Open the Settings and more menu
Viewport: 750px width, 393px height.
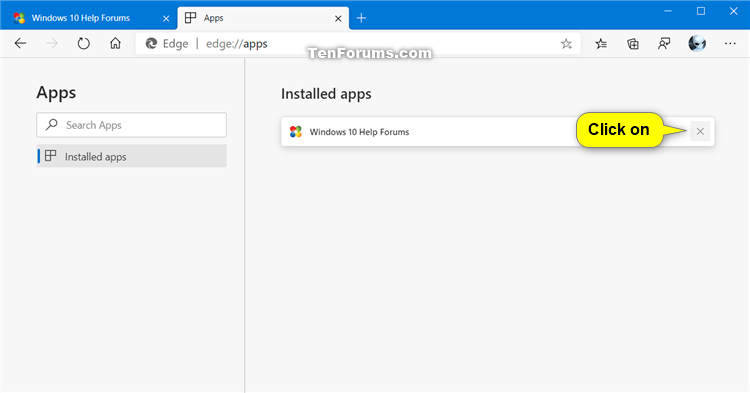pos(730,44)
